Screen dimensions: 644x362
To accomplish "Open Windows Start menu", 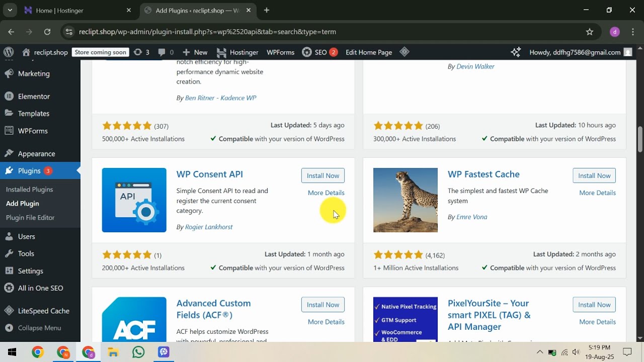I will pos(12,352).
